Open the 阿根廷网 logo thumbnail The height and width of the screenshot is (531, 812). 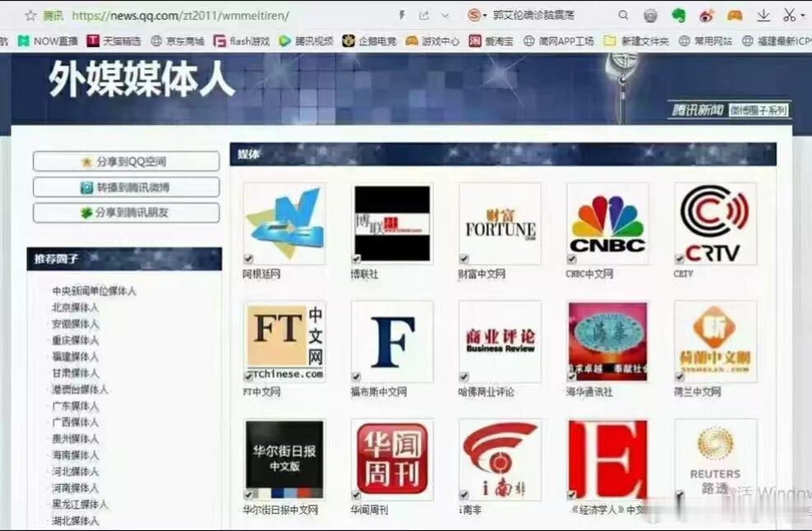pyautogui.click(x=284, y=224)
